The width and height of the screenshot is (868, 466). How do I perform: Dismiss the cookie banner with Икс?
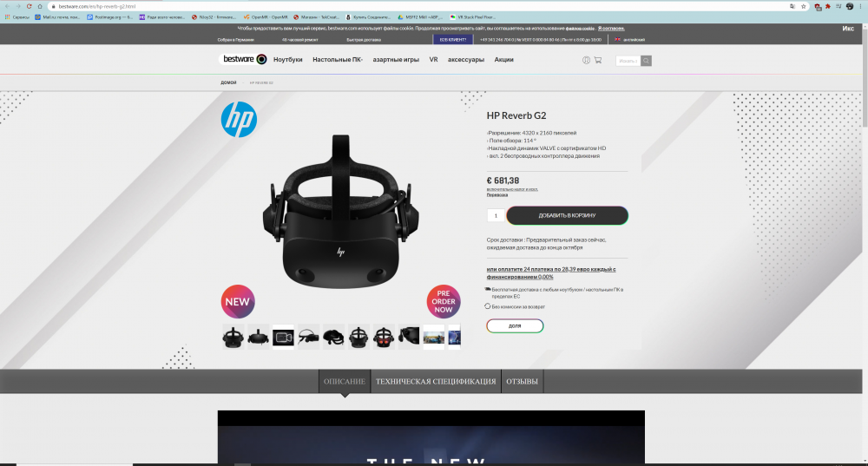(x=848, y=29)
